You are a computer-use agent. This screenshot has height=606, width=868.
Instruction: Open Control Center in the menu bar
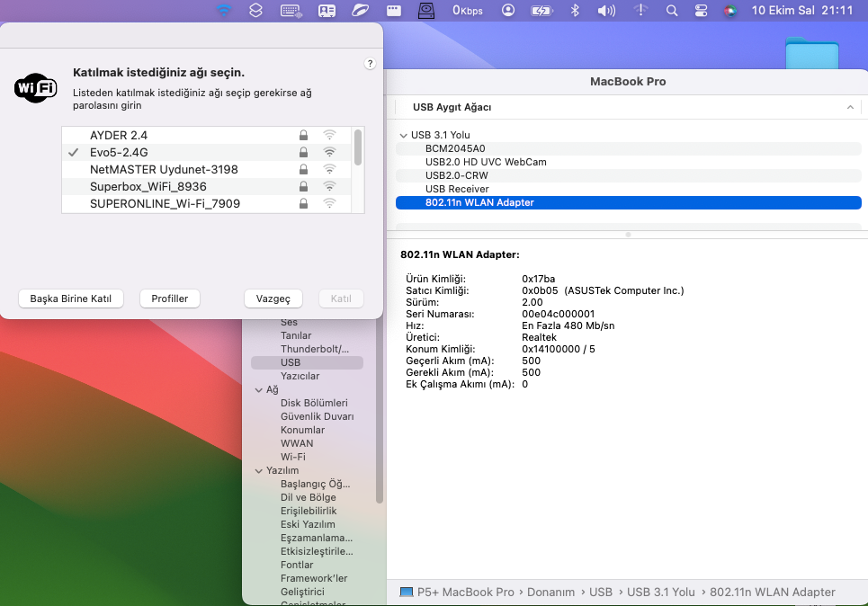pyautogui.click(x=701, y=11)
